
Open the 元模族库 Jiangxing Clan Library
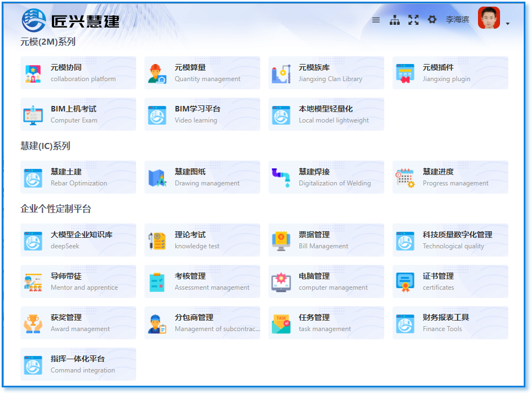click(326, 72)
